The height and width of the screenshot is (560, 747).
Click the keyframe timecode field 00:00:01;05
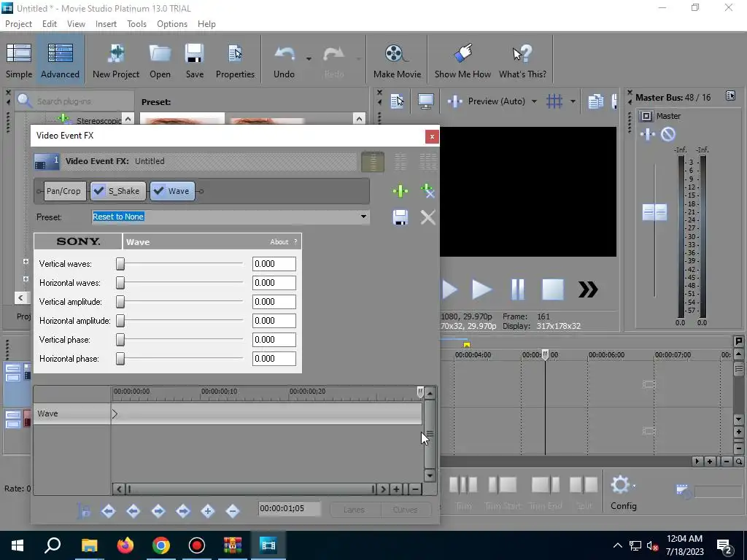click(x=289, y=508)
